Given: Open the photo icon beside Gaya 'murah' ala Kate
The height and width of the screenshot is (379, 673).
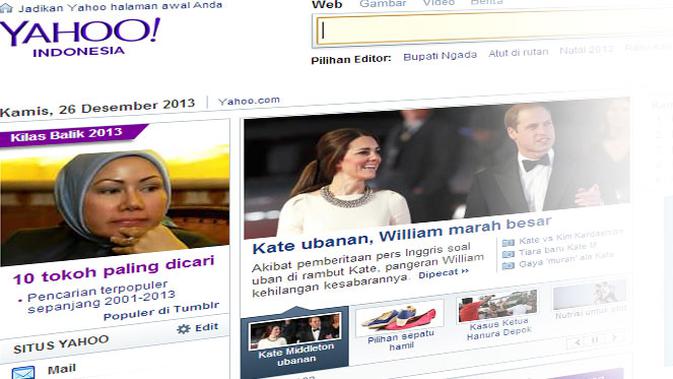Looking at the screenshot, I should pos(508,266).
